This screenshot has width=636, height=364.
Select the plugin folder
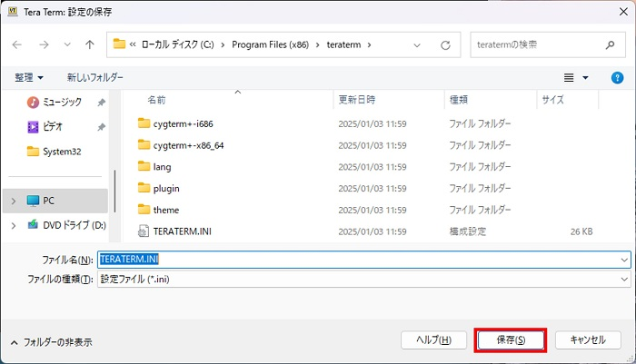click(x=166, y=189)
